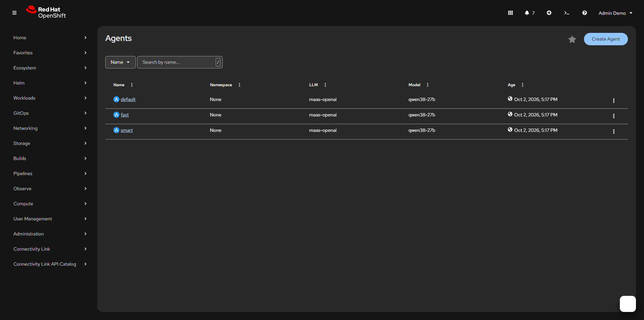This screenshot has height=320, width=644.
Task: Add Agents page to favorites star
Action: [x=572, y=39]
